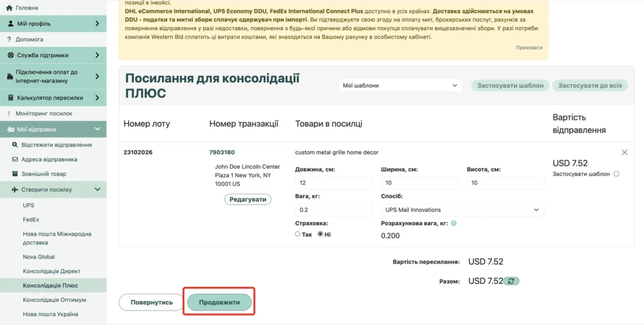The width and height of the screenshot is (644, 325).
Task: Click the Вага, кг input field
Action: [333, 210]
